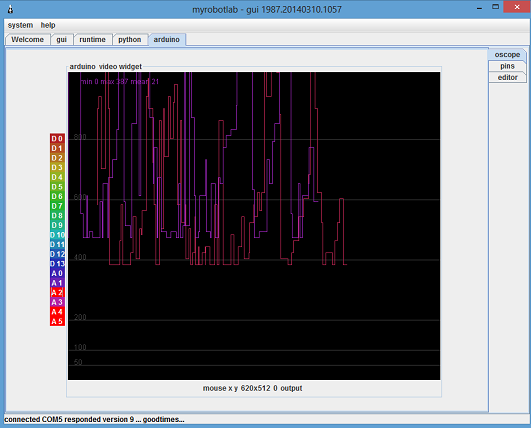Switch to the gui tab
The image size is (531, 428).
coord(61,40)
